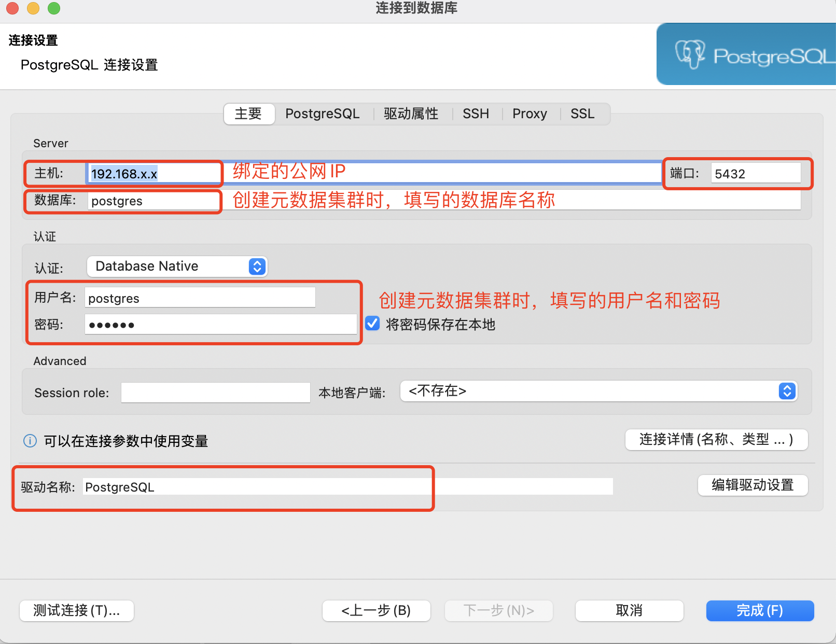Viewport: 836px width, 644px height.
Task: Select the 主要 tab
Action: point(249,114)
